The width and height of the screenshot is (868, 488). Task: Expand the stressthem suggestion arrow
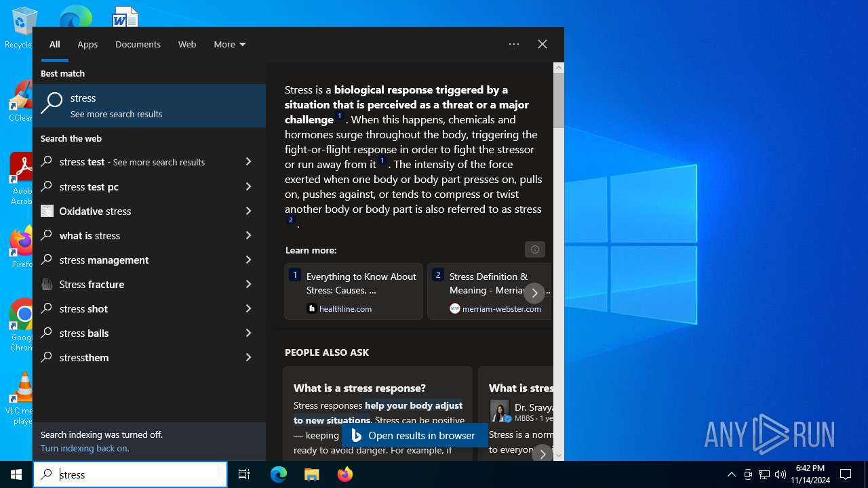[248, 357]
